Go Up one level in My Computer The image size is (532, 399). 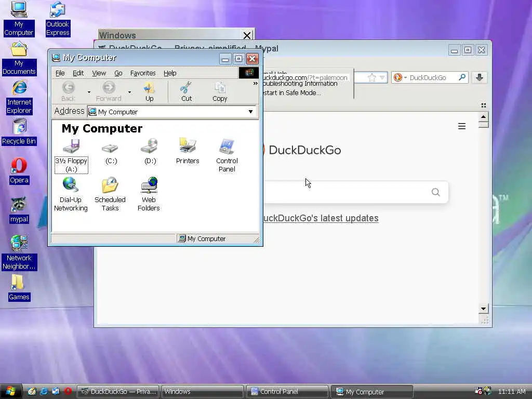click(x=149, y=91)
